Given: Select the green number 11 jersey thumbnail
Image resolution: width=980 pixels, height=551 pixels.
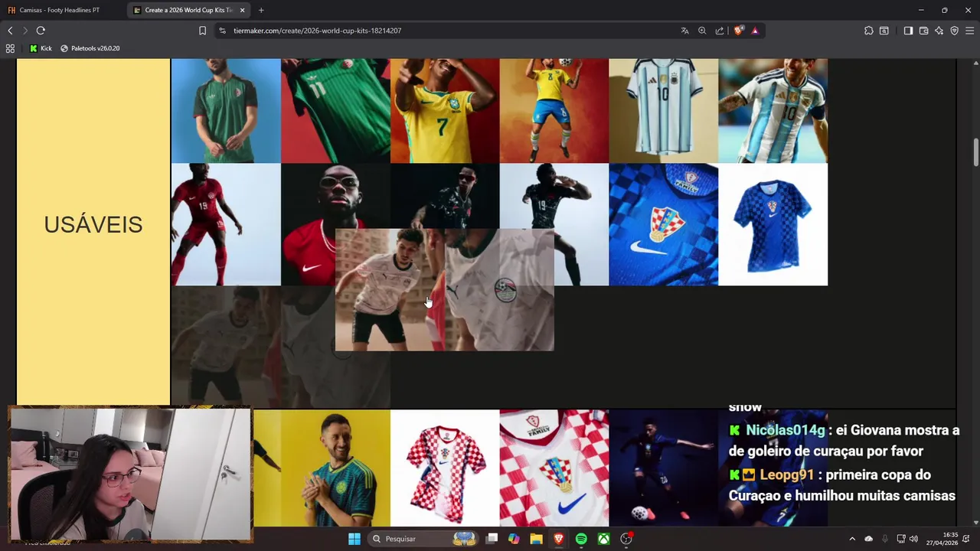Looking at the screenshot, I should pos(335,111).
